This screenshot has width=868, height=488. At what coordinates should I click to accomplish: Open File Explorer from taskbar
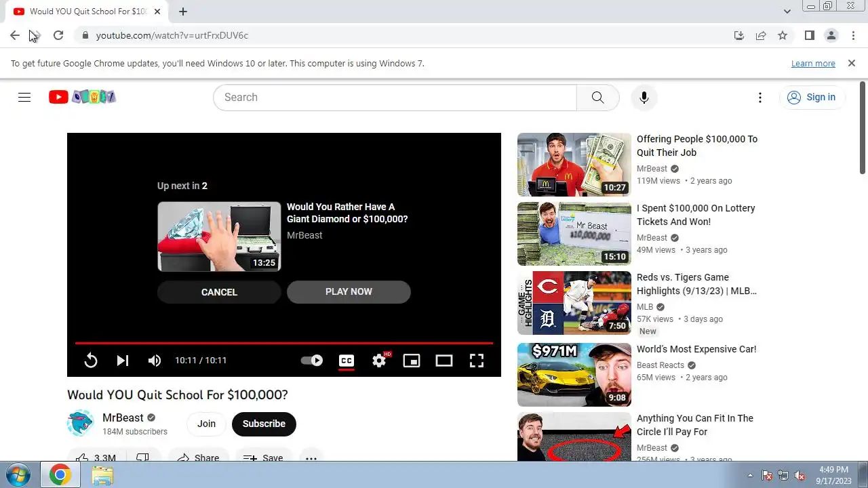[102, 475]
